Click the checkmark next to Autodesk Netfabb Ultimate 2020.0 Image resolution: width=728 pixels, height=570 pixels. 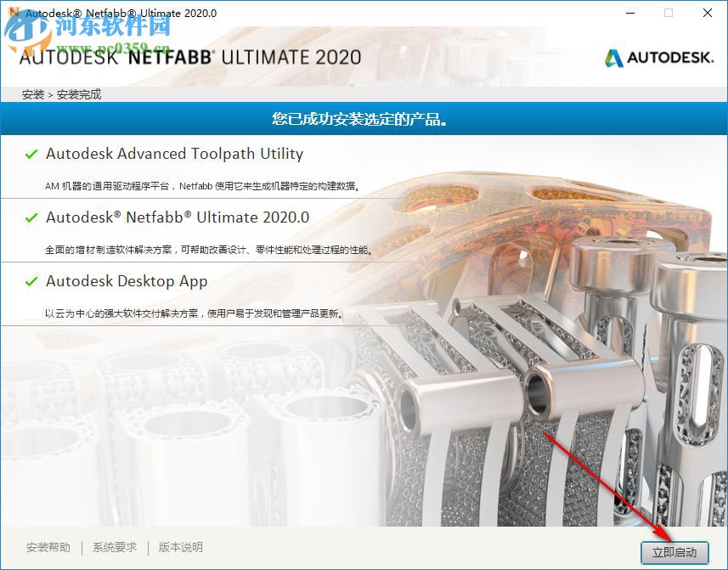[x=31, y=218]
